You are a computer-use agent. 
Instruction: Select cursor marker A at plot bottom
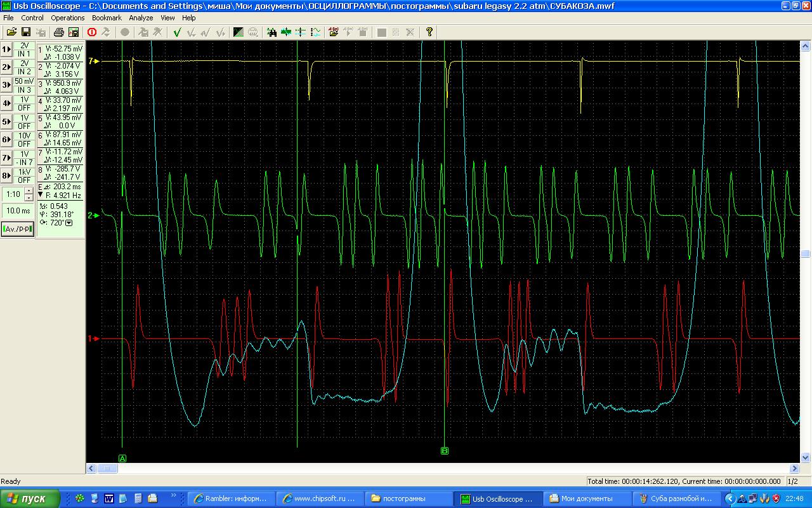click(x=122, y=458)
